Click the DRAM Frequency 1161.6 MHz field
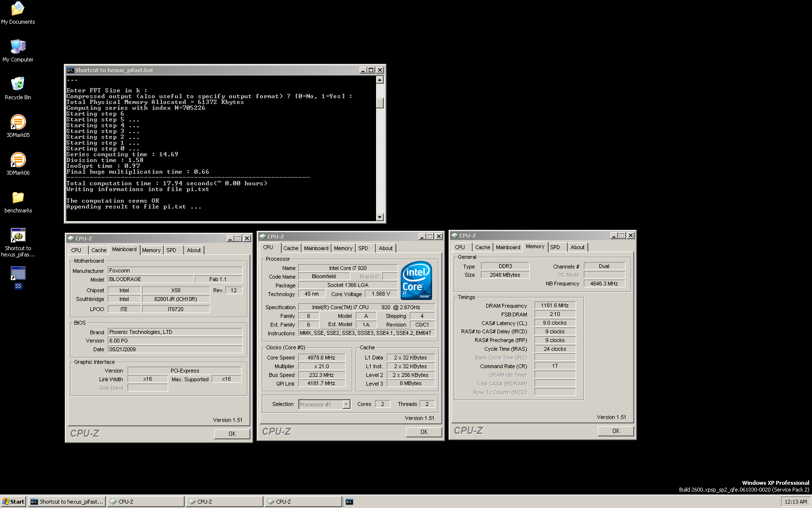The height and width of the screenshot is (508, 812). tap(555, 305)
